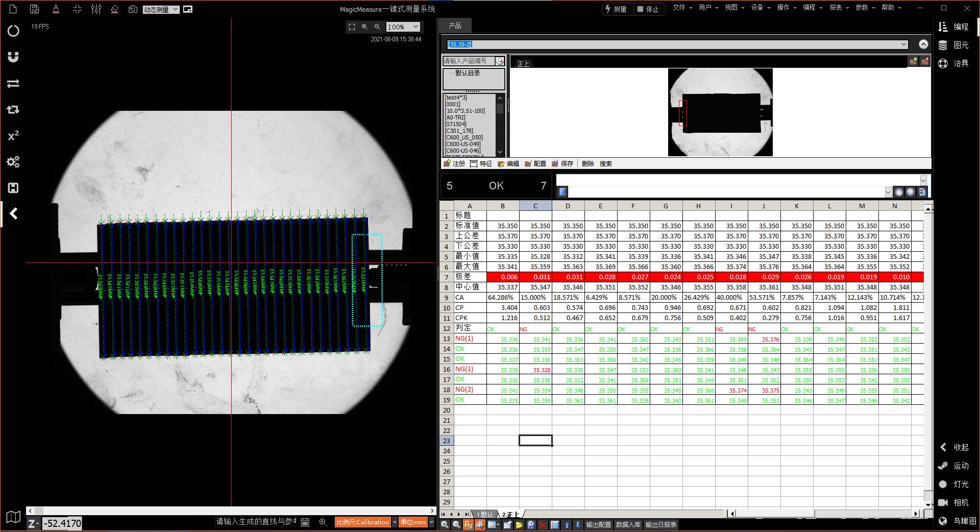Switch to the 1.默认 sheet tab
980x532 pixels.
click(485, 514)
